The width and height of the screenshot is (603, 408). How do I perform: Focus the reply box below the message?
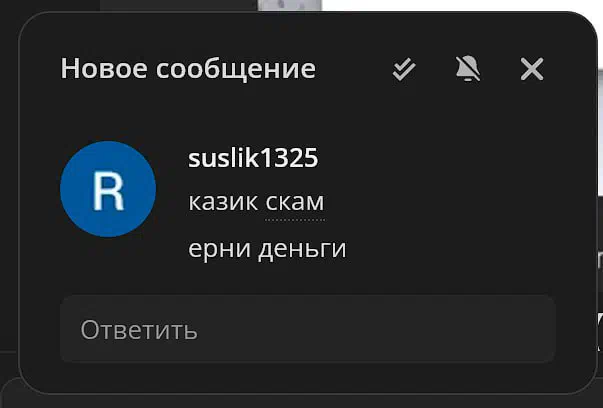[x=308, y=329]
